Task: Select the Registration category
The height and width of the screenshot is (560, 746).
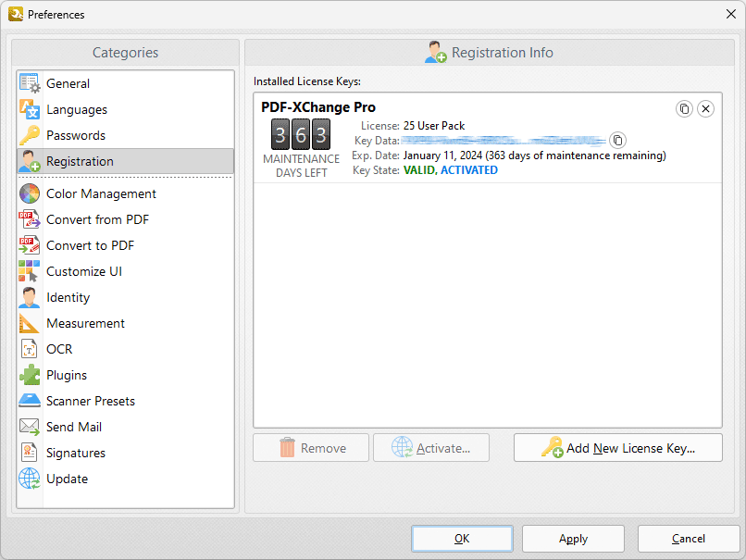Action: click(126, 161)
